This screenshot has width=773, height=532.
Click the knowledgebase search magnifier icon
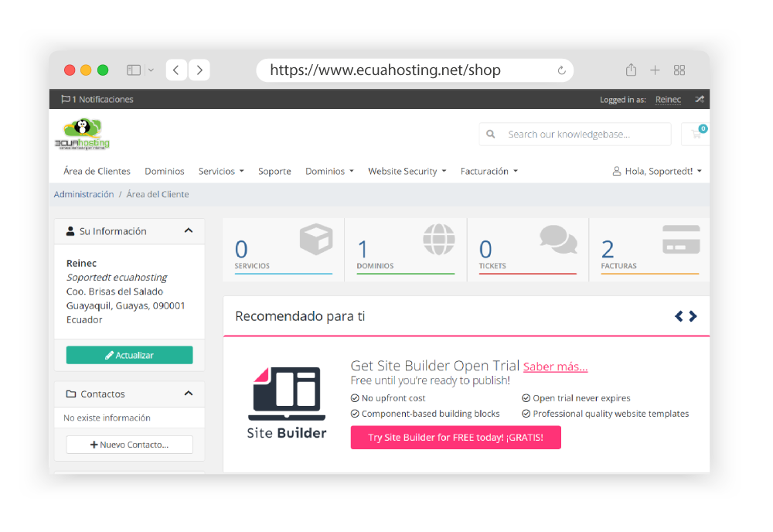tap(490, 134)
